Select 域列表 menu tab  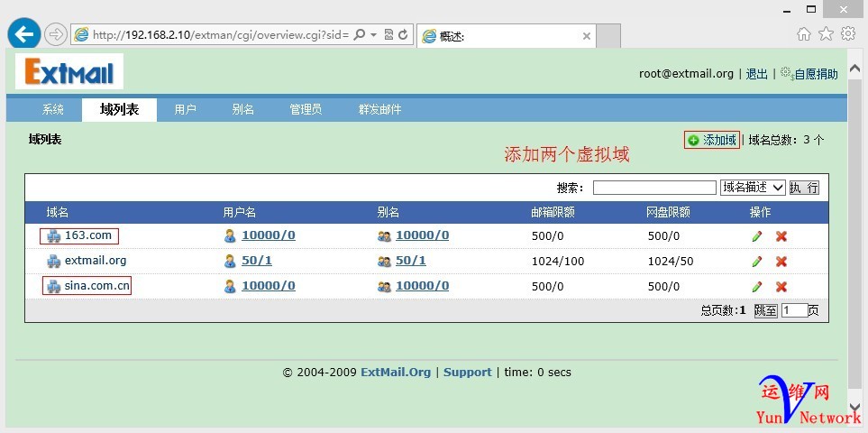(x=119, y=110)
